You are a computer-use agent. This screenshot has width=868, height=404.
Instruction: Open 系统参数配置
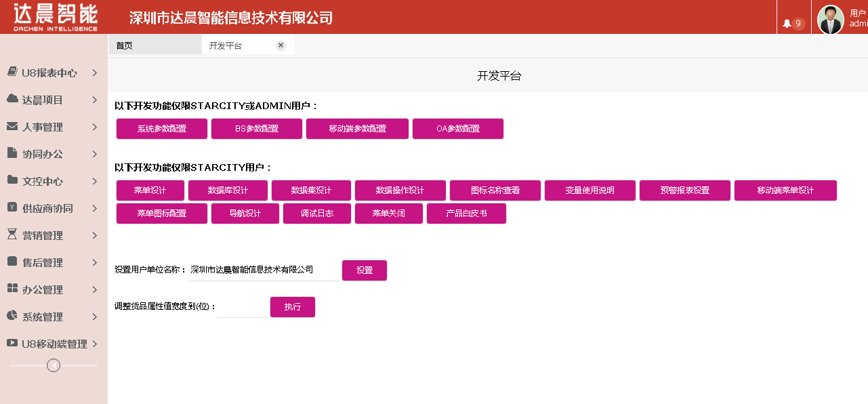click(x=162, y=129)
